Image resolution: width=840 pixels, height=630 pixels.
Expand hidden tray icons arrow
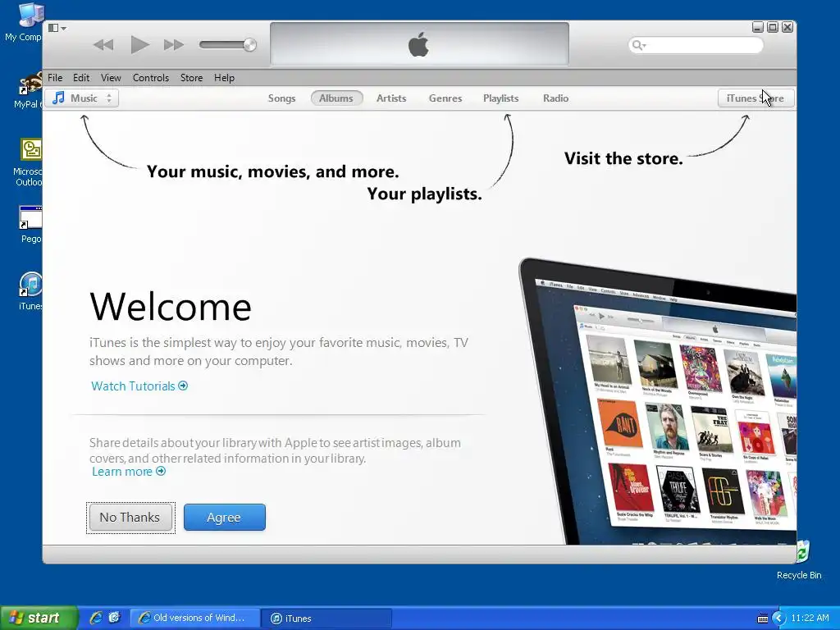pos(778,619)
